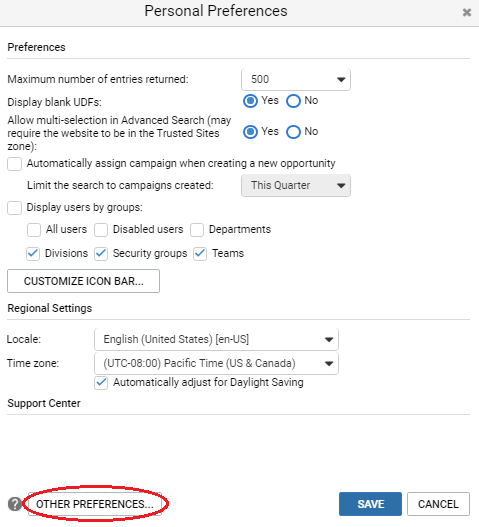Expand the This Quarter campaign dropdown

296,185
